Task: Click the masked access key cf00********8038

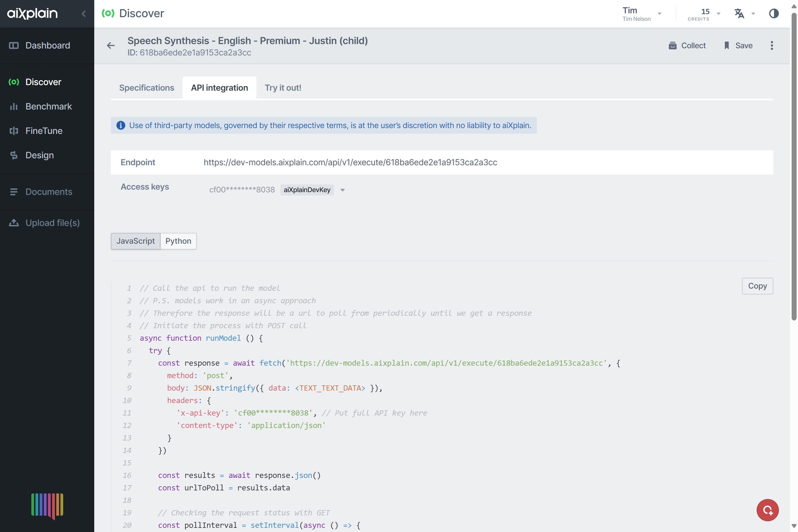Action: [242, 190]
